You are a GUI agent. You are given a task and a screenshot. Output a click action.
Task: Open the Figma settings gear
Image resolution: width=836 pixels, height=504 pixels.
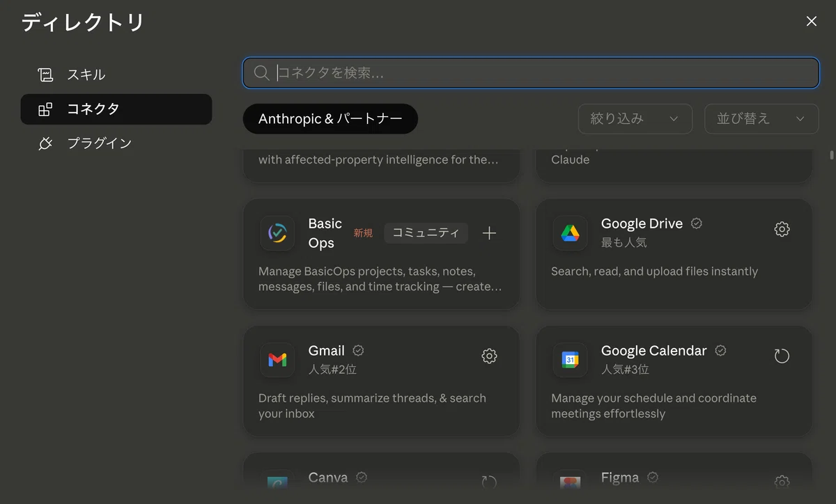point(782,482)
